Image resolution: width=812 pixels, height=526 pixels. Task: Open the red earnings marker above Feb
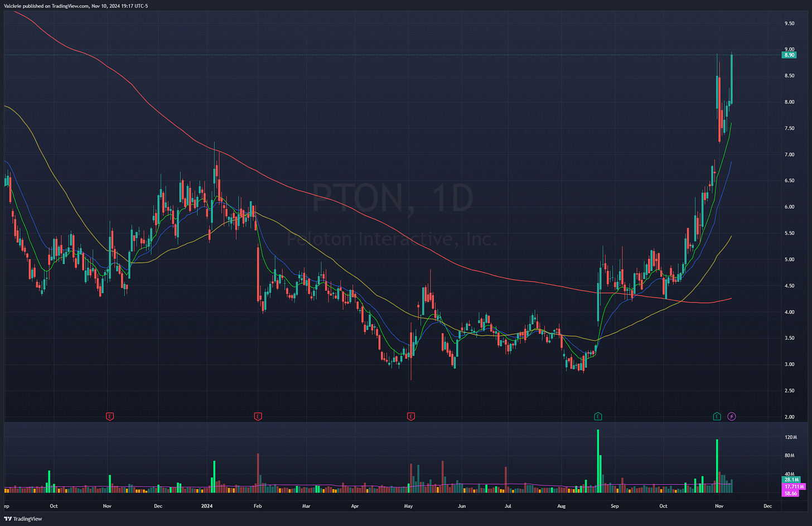(258, 416)
